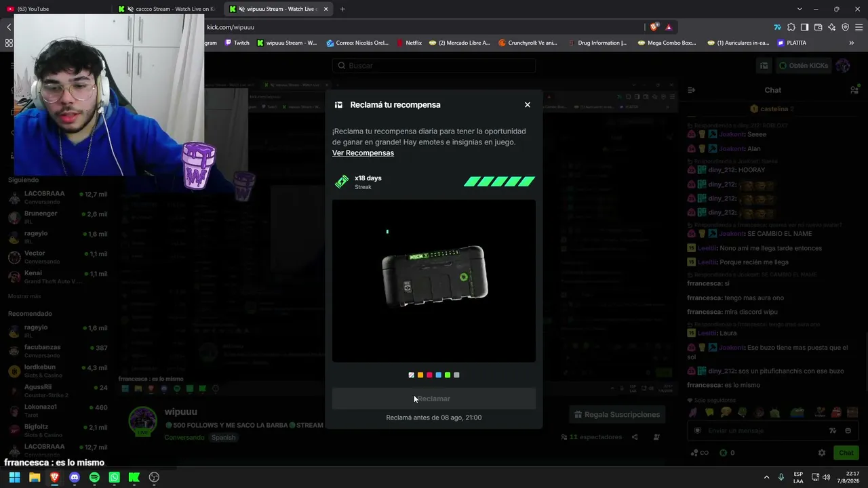The width and height of the screenshot is (868, 488).
Task: Open chat settings gear icon
Action: (822, 453)
